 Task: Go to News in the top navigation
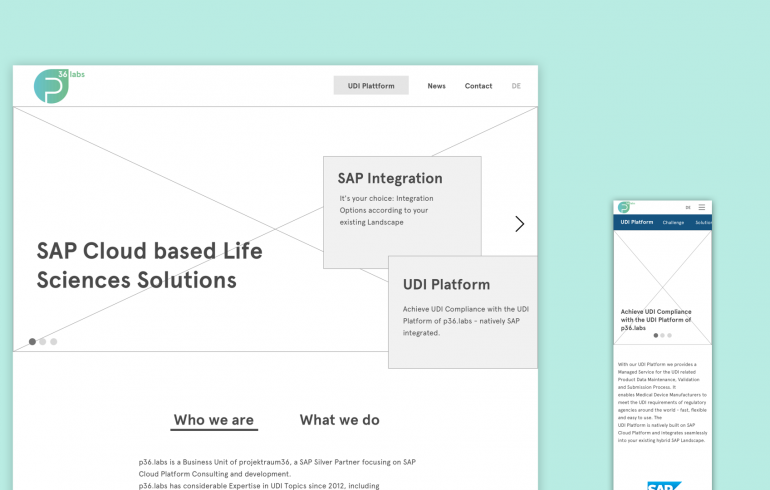(436, 86)
